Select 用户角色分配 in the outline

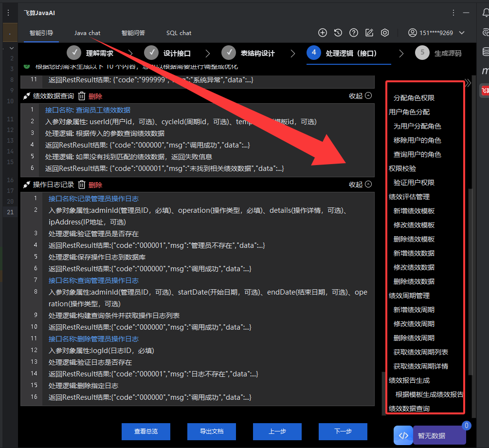click(409, 112)
